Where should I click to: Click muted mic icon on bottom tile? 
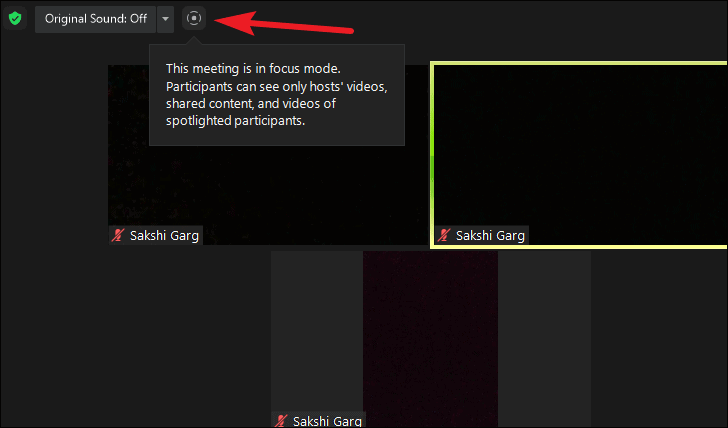click(x=280, y=421)
